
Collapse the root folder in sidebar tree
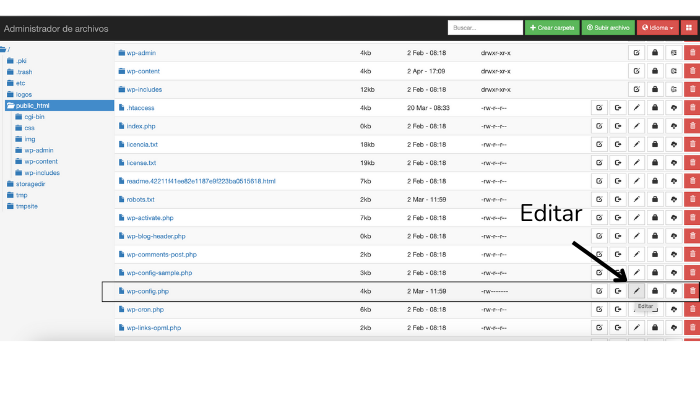[x=4, y=49]
